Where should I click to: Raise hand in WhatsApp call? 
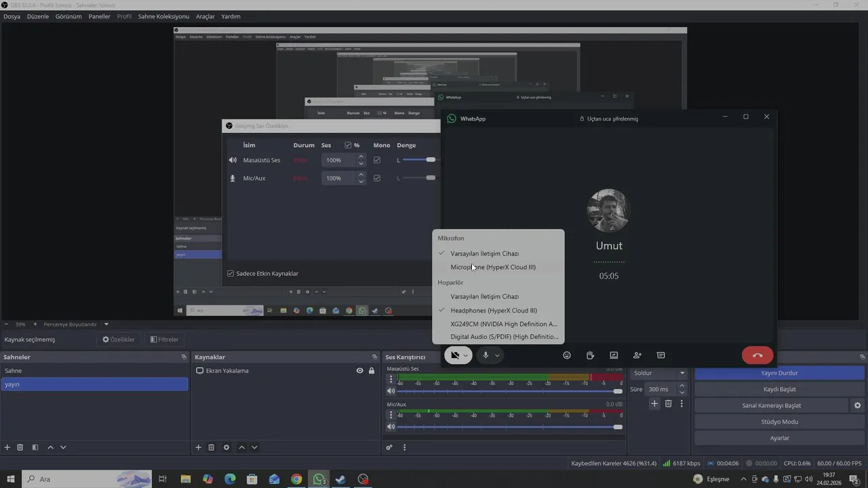(591, 355)
